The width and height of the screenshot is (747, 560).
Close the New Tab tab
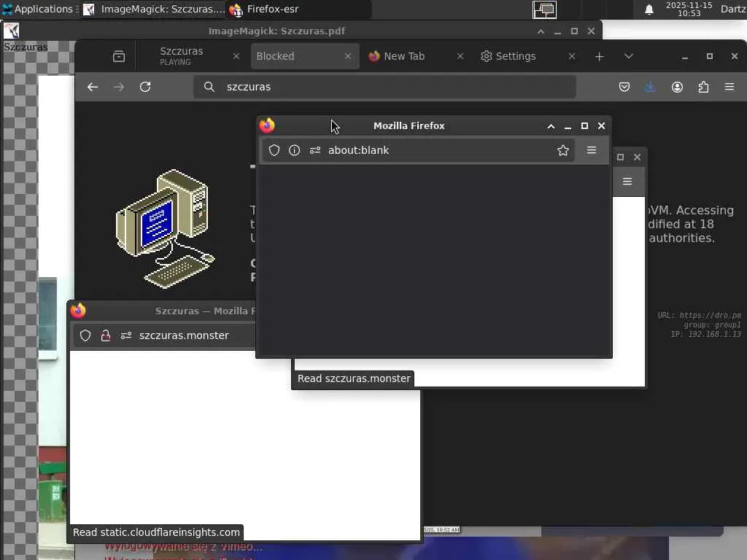click(x=460, y=56)
